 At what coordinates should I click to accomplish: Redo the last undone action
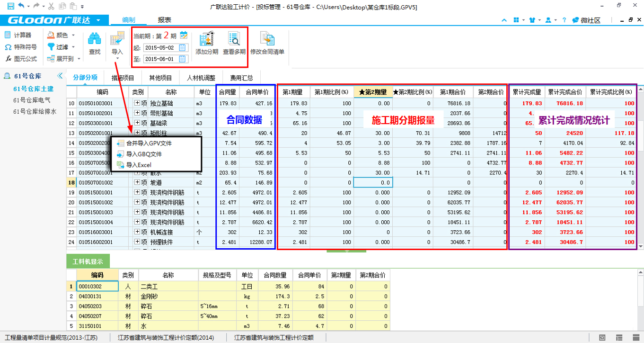point(36,6)
